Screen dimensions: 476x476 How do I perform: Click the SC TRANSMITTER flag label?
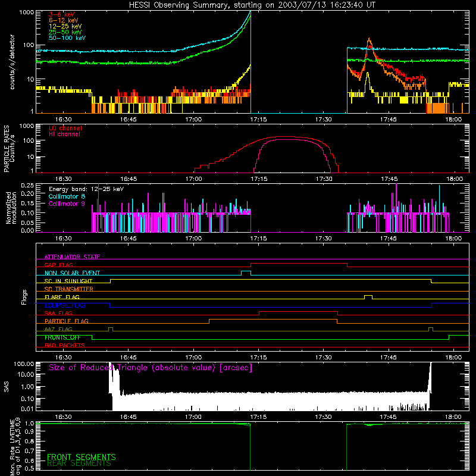68,289
